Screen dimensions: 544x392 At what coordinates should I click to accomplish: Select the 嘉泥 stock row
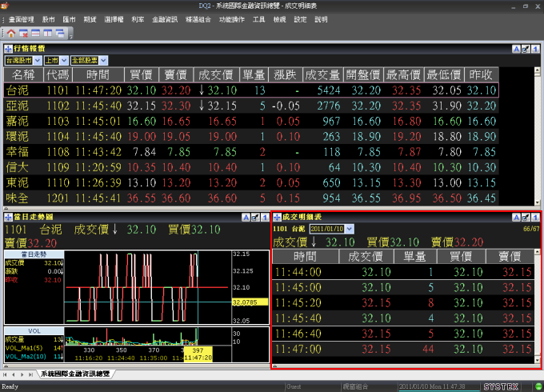coord(251,121)
